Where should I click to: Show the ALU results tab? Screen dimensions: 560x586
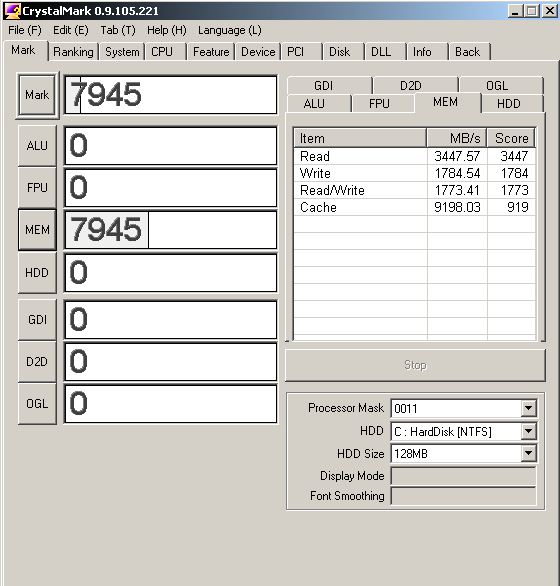319,104
